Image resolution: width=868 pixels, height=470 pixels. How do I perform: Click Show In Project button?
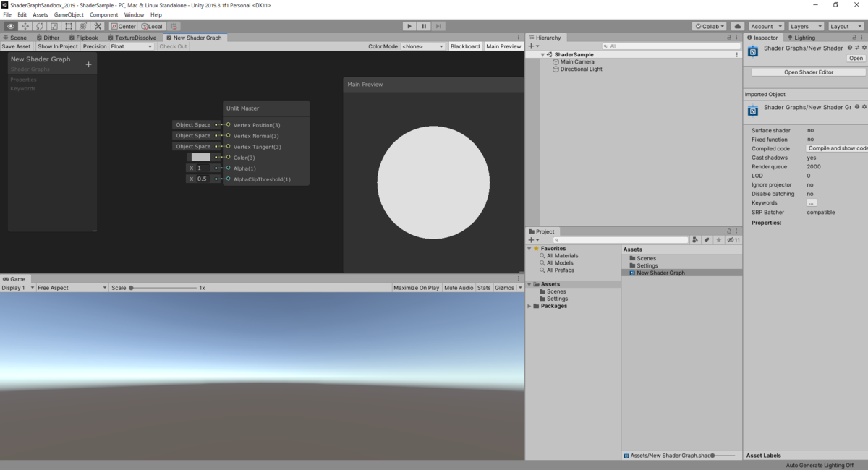tap(58, 46)
